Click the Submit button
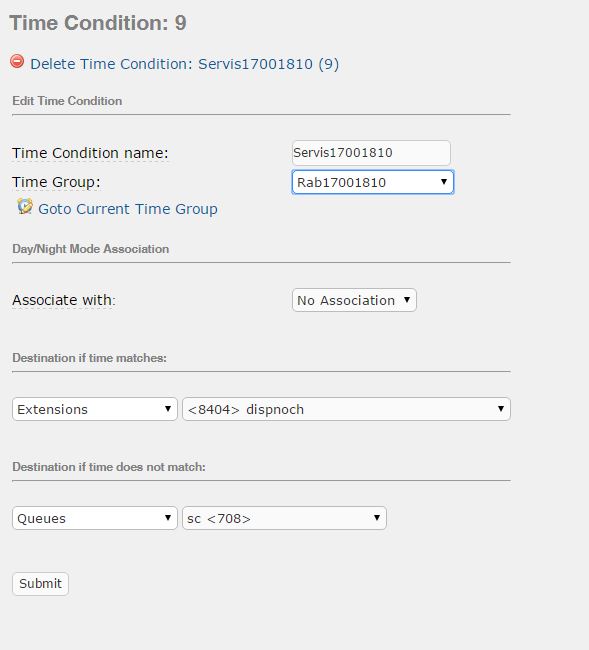 (x=40, y=584)
